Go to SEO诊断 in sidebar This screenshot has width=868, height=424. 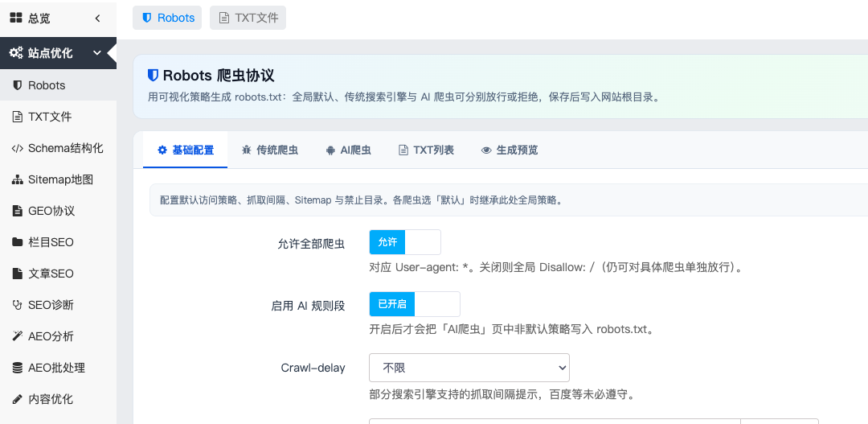click(x=58, y=305)
